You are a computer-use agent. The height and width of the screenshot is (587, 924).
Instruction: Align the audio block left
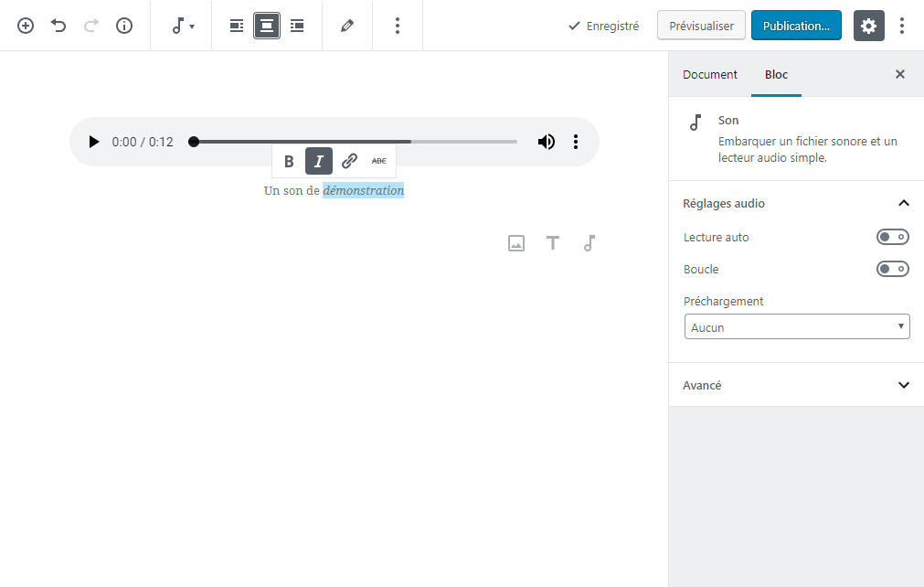(237, 26)
